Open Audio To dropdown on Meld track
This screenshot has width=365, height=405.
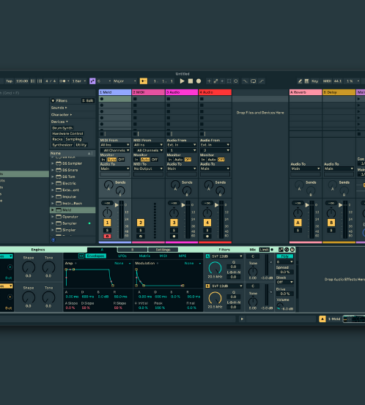click(x=115, y=169)
